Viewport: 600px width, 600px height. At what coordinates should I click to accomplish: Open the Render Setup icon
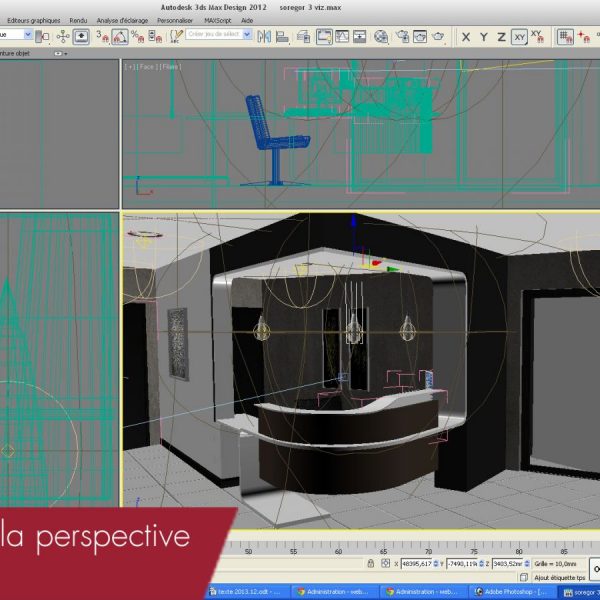click(x=402, y=37)
